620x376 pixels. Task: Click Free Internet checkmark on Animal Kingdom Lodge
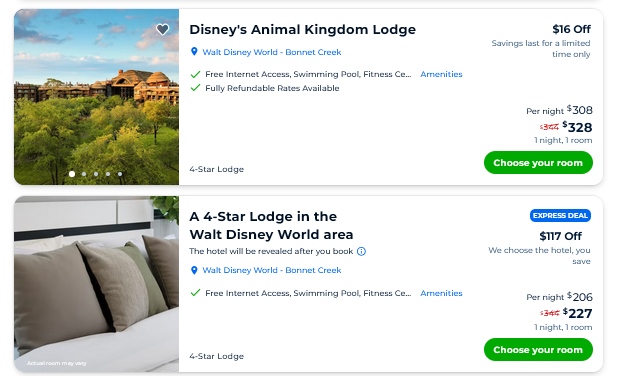click(195, 74)
